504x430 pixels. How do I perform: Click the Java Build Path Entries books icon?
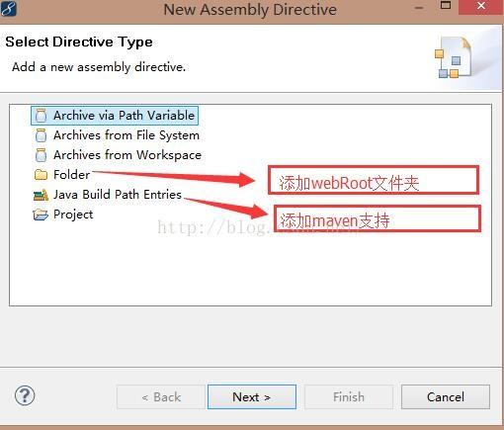click(x=41, y=195)
